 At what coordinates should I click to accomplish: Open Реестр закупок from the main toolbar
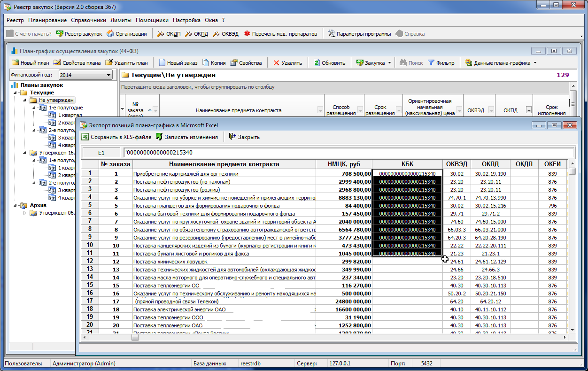point(79,34)
